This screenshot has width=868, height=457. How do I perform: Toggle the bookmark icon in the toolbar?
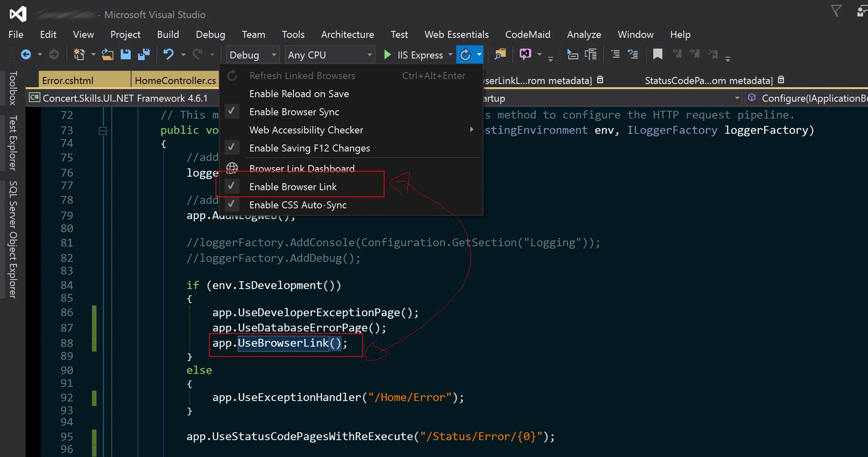pos(657,54)
